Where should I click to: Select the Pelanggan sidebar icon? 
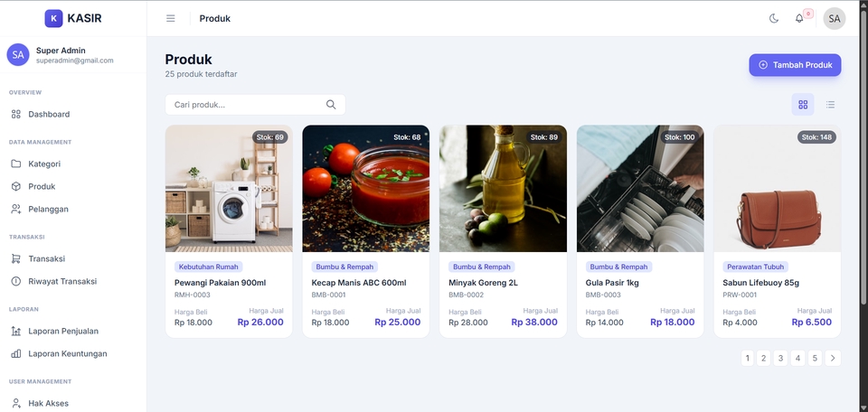pos(16,209)
